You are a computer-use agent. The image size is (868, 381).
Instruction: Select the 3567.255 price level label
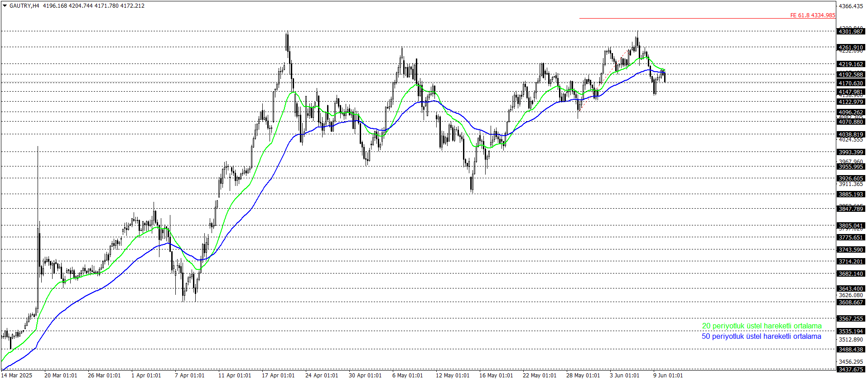point(851,319)
